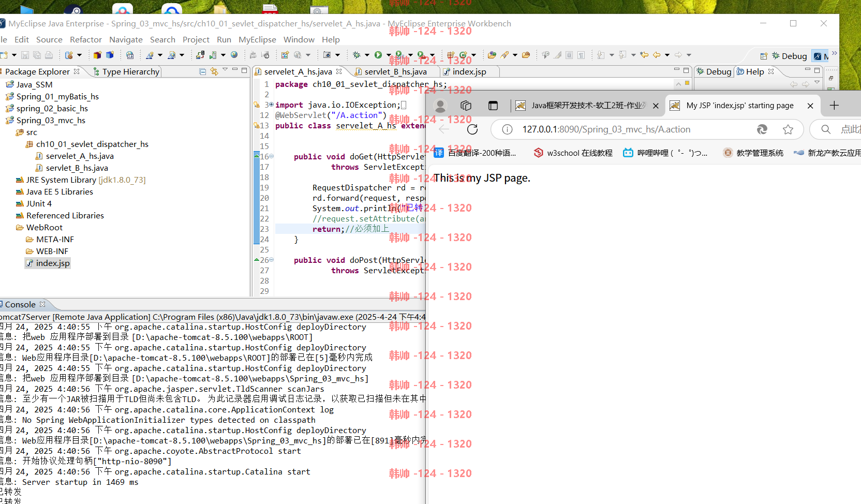Add page to favorites with star icon
861x504 pixels.
788,129
